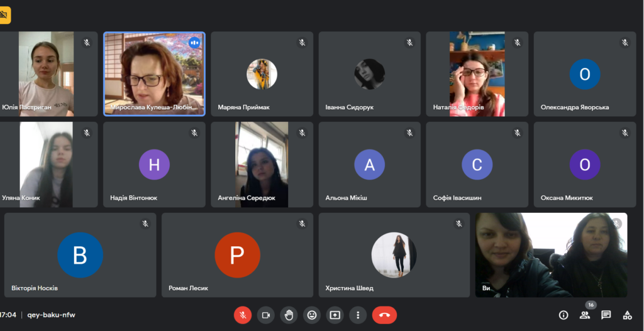Click the audio indicator on the active speaker tile
This screenshot has width=644, height=331.
click(194, 42)
